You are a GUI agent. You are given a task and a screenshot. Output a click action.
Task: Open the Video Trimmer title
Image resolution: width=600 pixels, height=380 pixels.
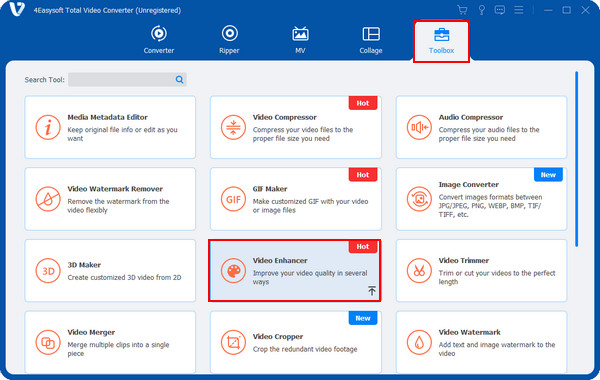(x=464, y=260)
